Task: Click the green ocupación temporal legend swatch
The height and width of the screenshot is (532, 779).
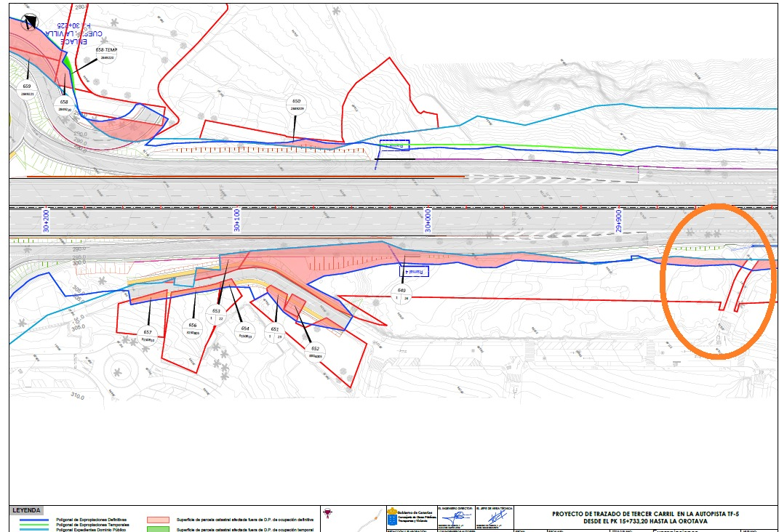Action: click(158, 530)
